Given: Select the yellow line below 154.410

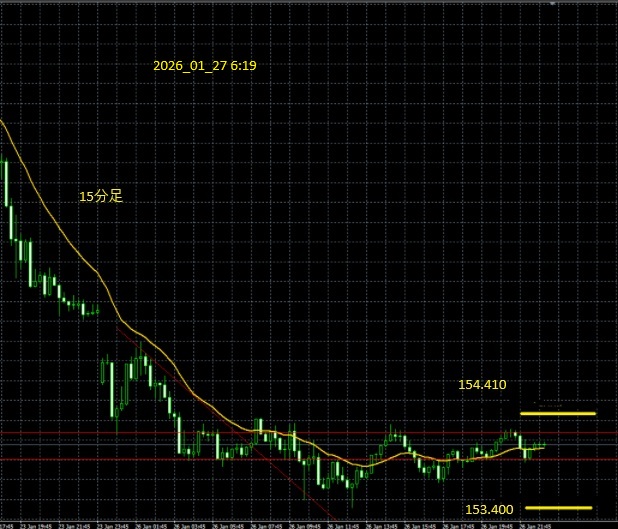Looking at the screenshot, I should coord(558,414).
